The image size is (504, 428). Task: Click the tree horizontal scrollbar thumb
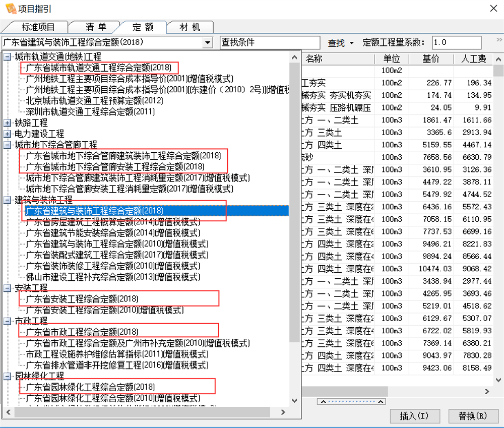pos(142,412)
